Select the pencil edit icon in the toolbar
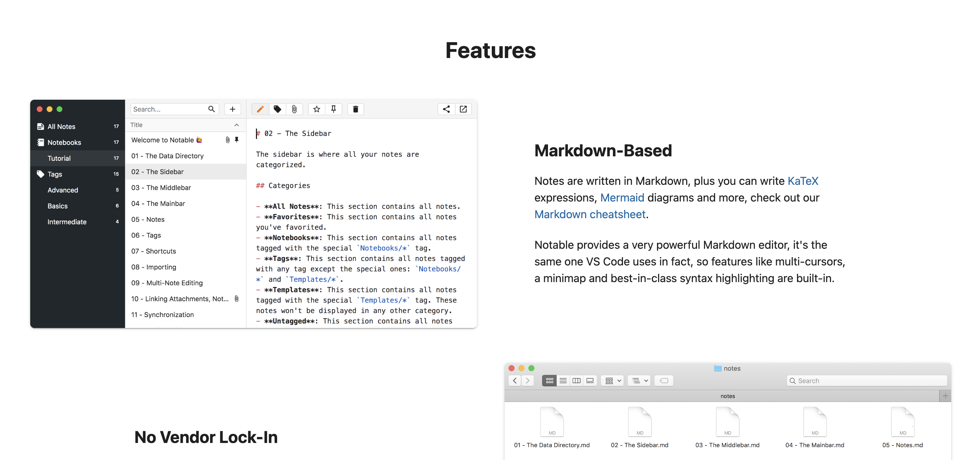Screen dimensions: 980x460 point(260,109)
